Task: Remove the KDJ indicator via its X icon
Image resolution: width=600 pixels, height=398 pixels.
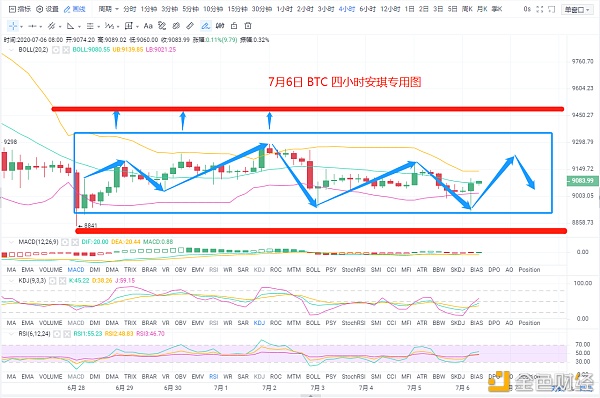Action: [62, 281]
